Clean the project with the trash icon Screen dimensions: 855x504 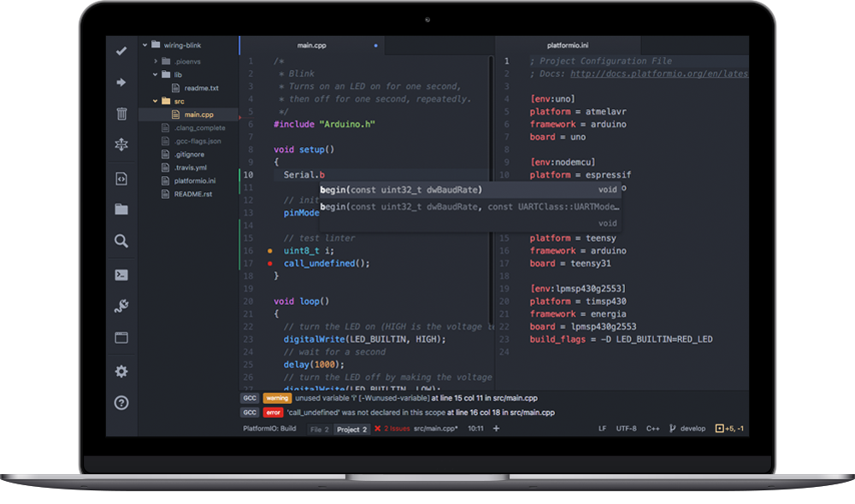(121, 114)
